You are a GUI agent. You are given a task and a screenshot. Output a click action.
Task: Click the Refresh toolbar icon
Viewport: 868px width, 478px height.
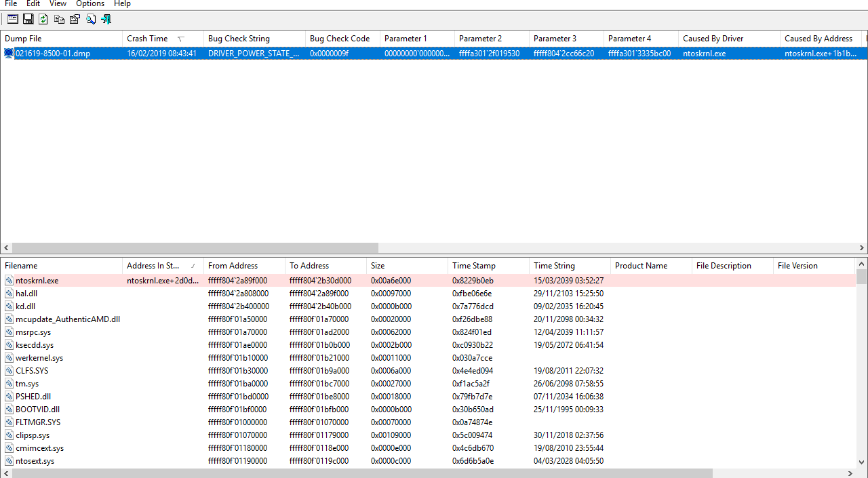pyautogui.click(x=43, y=19)
